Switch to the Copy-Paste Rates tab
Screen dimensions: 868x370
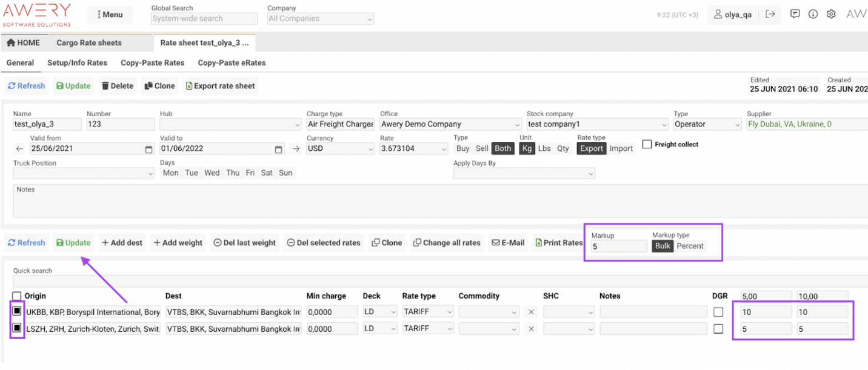click(x=152, y=63)
